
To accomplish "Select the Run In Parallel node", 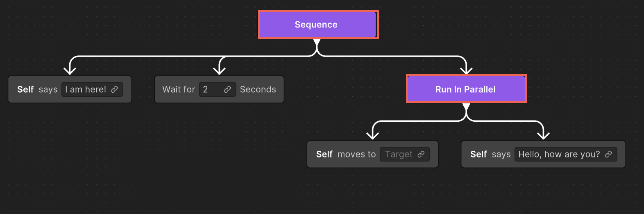I will point(466,89).
